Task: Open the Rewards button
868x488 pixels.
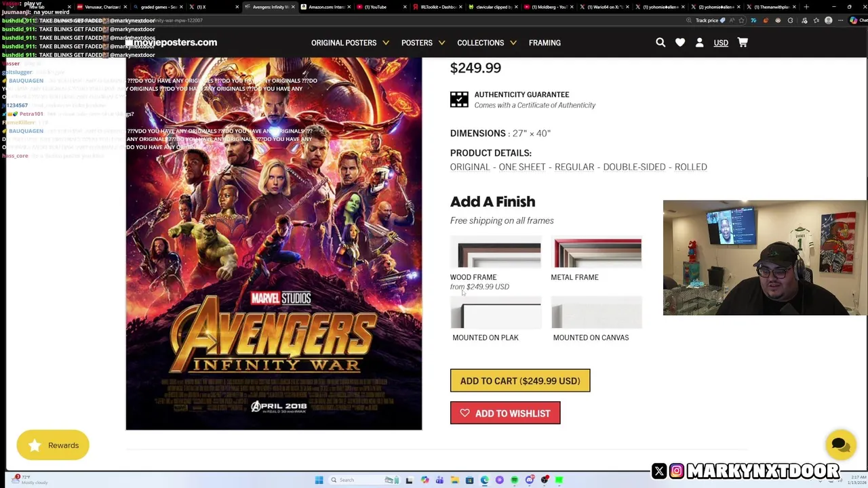Action: 53,445
